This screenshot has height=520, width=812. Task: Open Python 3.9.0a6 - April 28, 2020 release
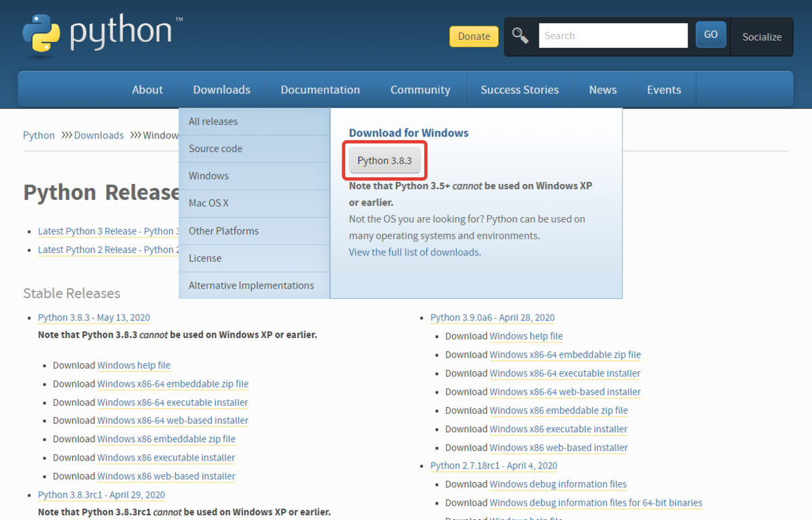pos(493,317)
